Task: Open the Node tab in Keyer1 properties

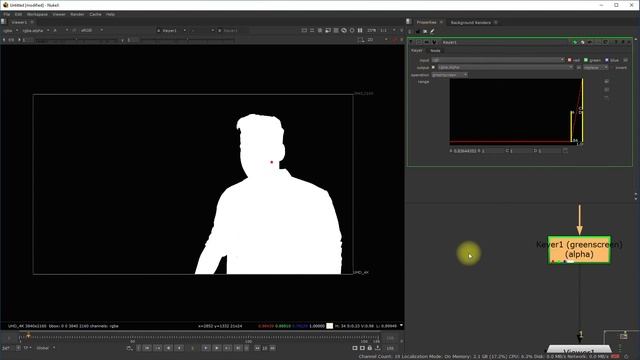Action: (x=435, y=51)
